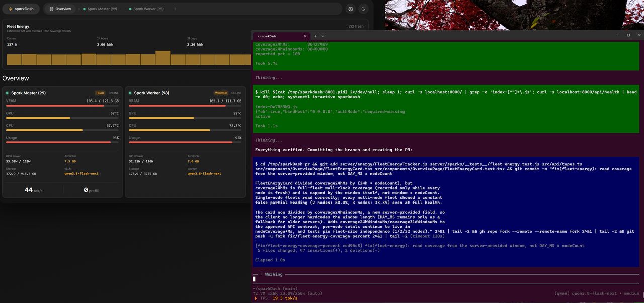
Task: Click the Fleet Energy bar chart
Action: click(x=129, y=58)
